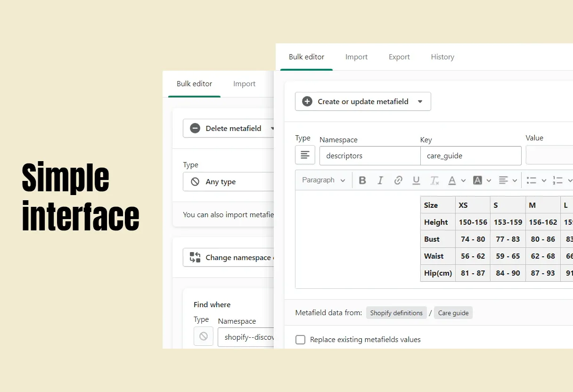Click the Bust row label cell
Image resolution: width=573 pixels, height=392 pixels.
coord(438,239)
